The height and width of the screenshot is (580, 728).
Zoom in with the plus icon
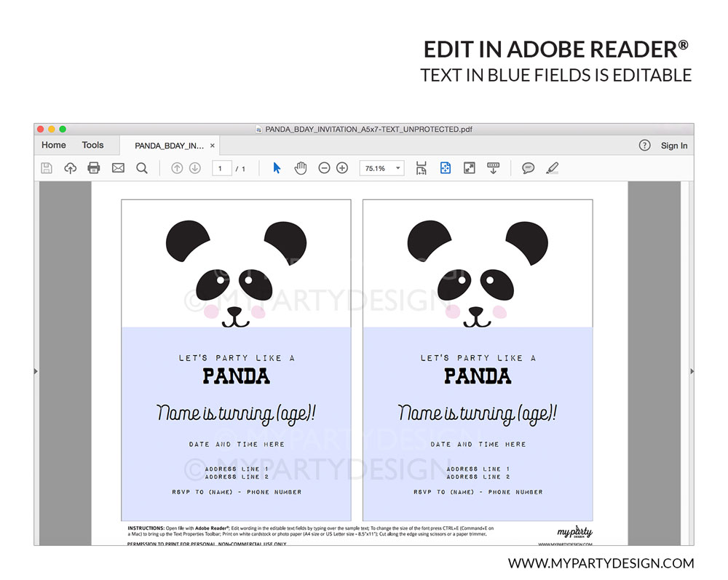tap(342, 168)
